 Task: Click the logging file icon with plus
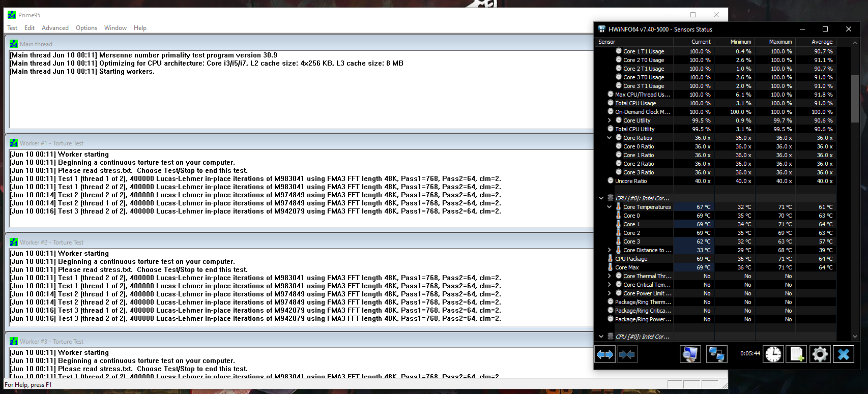point(797,354)
